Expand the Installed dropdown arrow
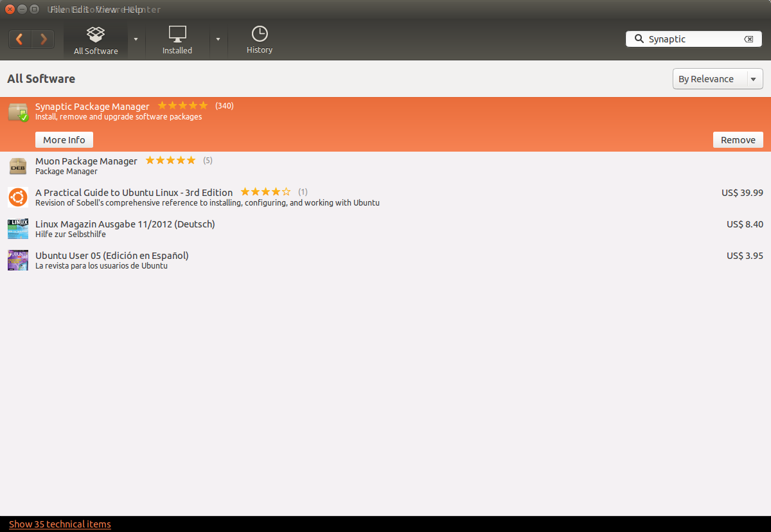The image size is (771, 532). click(x=218, y=39)
